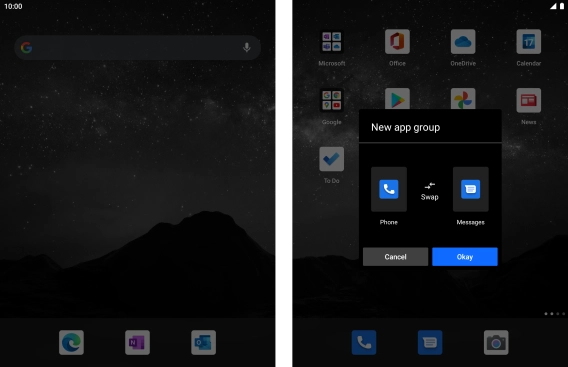This screenshot has height=367, width=568.
Task: Cancel the new app group
Action: tap(395, 257)
